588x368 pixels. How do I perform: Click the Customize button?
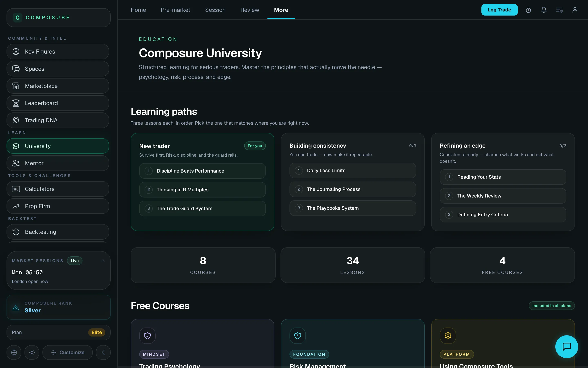[x=68, y=352]
